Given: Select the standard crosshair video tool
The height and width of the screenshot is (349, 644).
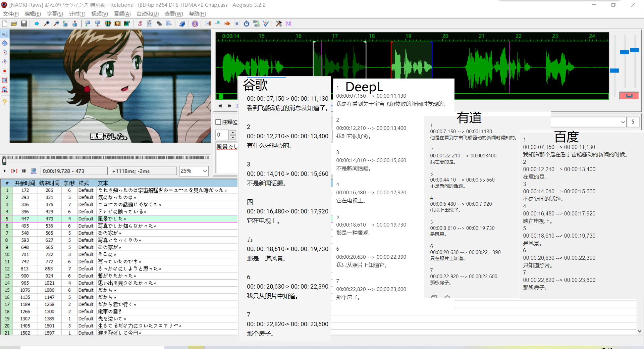Looking at the screenshot, I should [x=5, y=34].
